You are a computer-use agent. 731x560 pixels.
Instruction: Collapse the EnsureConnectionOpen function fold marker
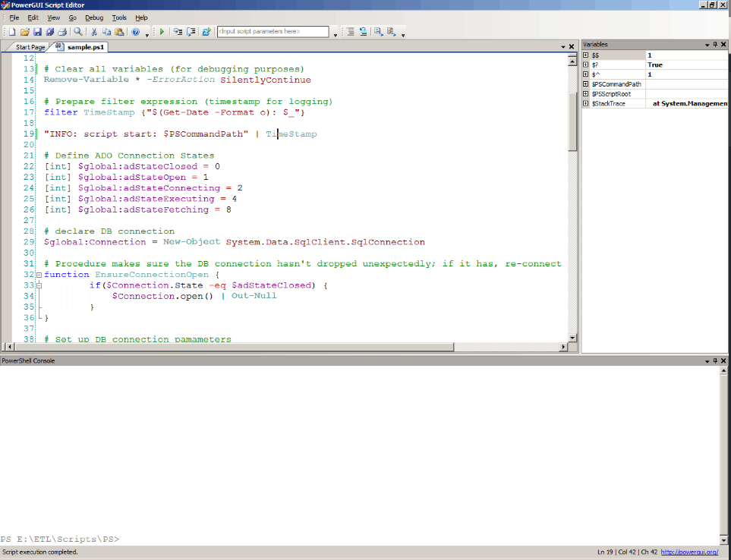38,275
